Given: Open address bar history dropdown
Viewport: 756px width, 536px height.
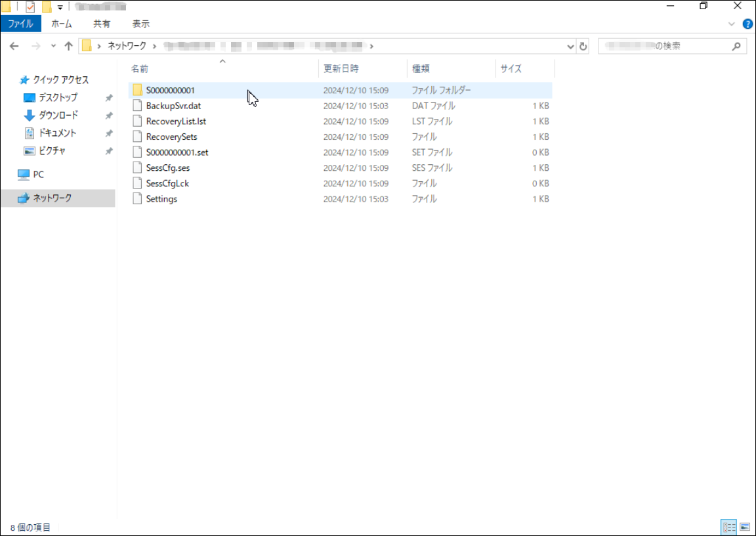Looking at the screenshot, I should pos(570,47).
